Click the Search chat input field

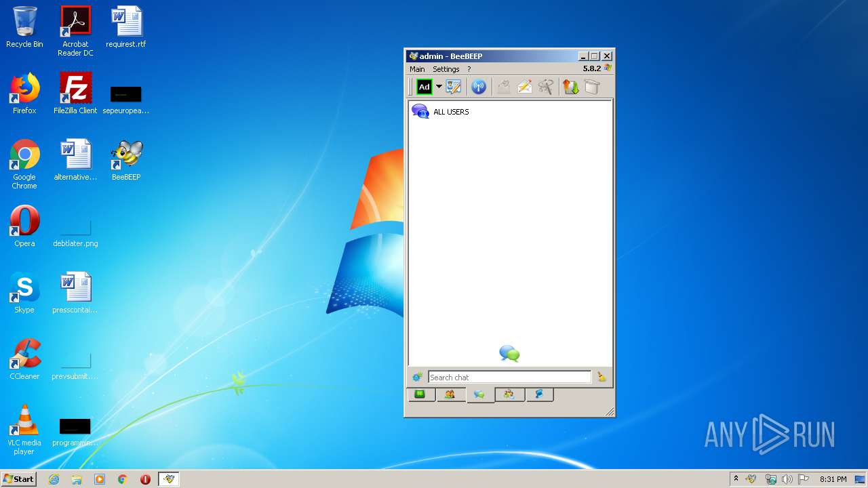point(509,378)
